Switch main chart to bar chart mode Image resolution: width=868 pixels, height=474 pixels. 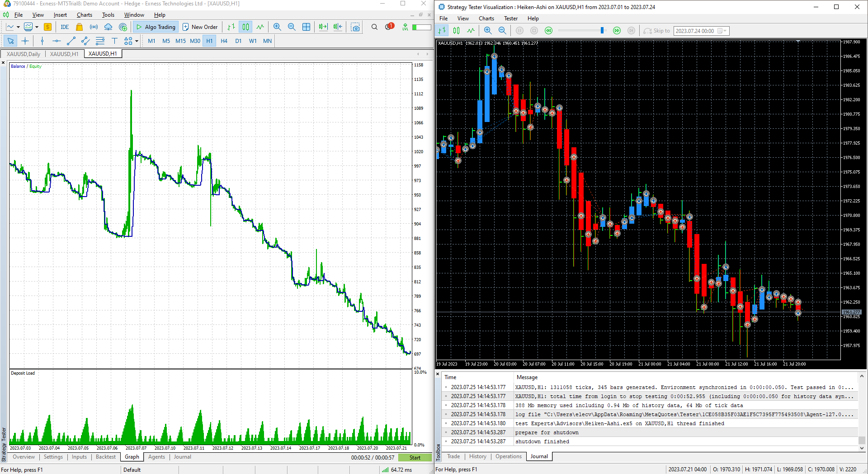tap(231, 27)
